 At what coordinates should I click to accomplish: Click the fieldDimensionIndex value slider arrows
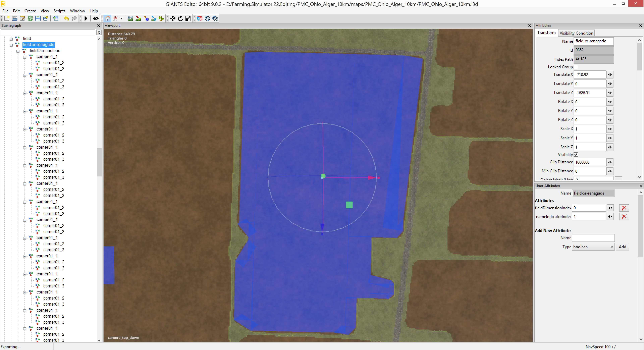click(x=610, y=208)
